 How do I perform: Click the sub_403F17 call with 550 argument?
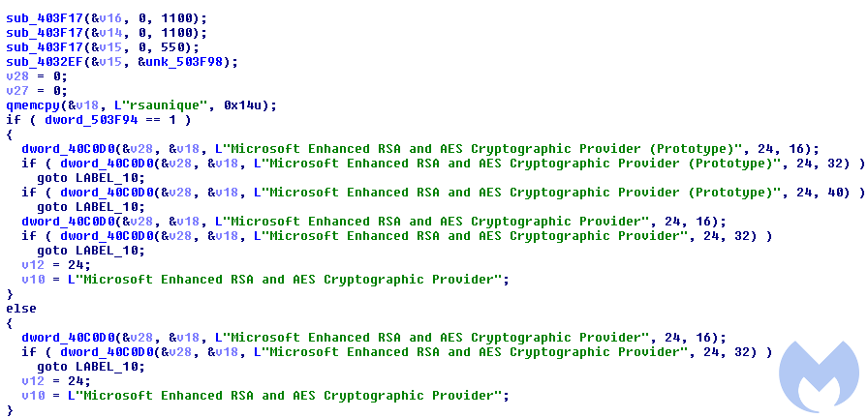[x=103, y=47]
